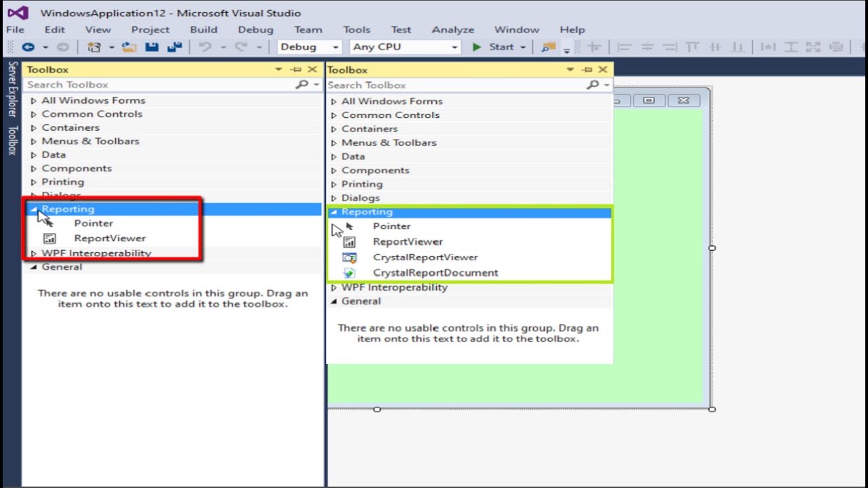
Task: Open the Debug menu
Action: [x=256, y=29]
